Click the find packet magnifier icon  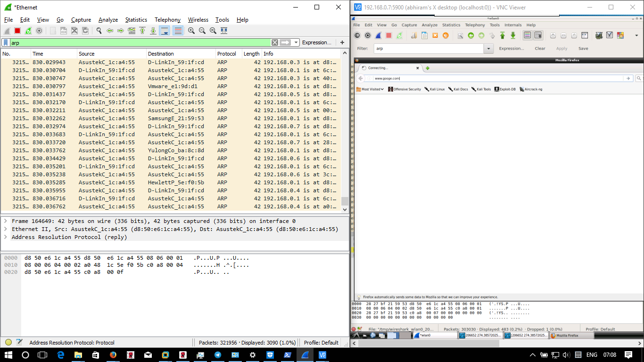[x=99, y=31]
